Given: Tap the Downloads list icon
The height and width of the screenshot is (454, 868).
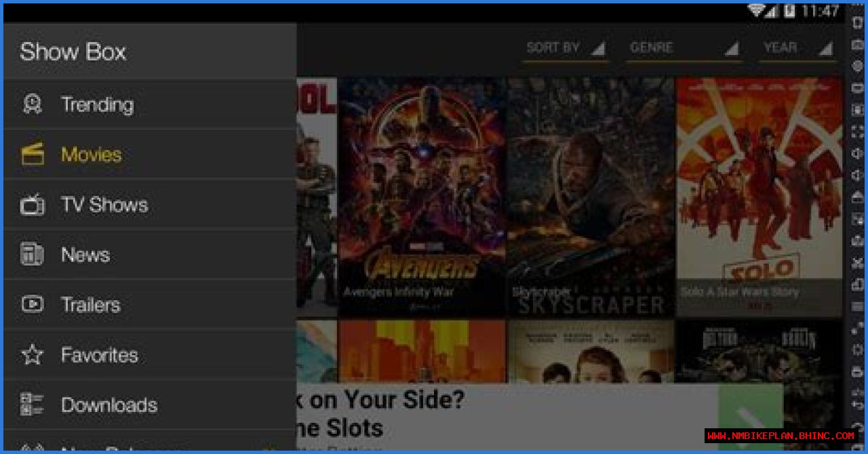Looking at the screenshot, I should tap(32, 405).
